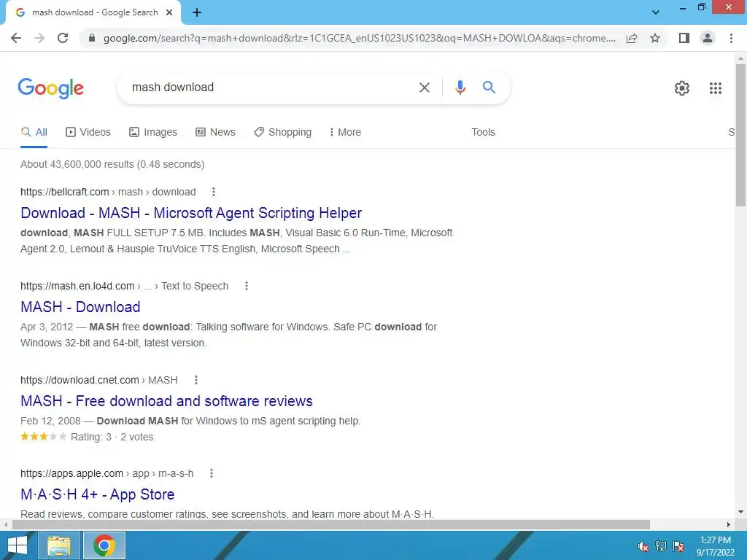Click the mash.en.lo4d.com URL breadcrumb
747x560 pixels.
coord(124,286)
